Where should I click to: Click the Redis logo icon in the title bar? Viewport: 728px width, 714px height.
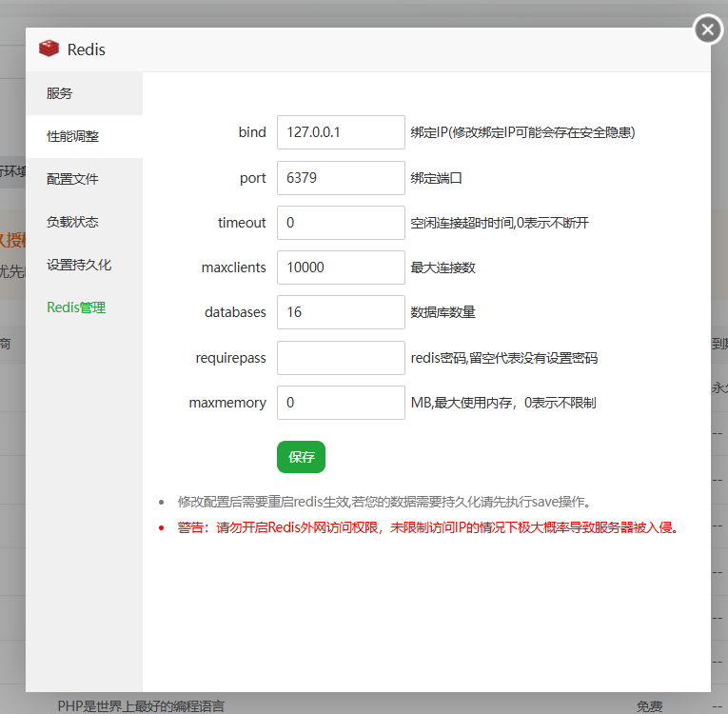pyautogui.click(x=49, y=50)
